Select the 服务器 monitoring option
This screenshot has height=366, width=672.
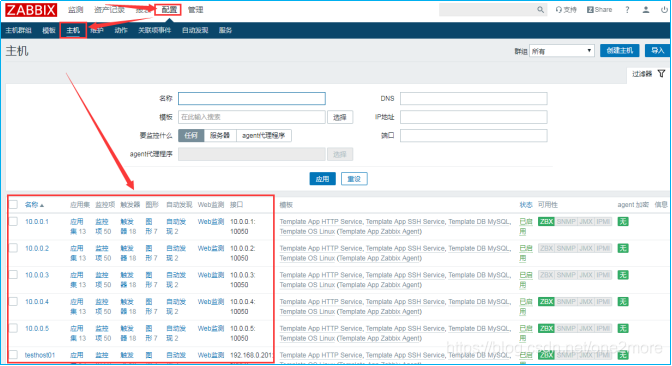click(220, 135)
